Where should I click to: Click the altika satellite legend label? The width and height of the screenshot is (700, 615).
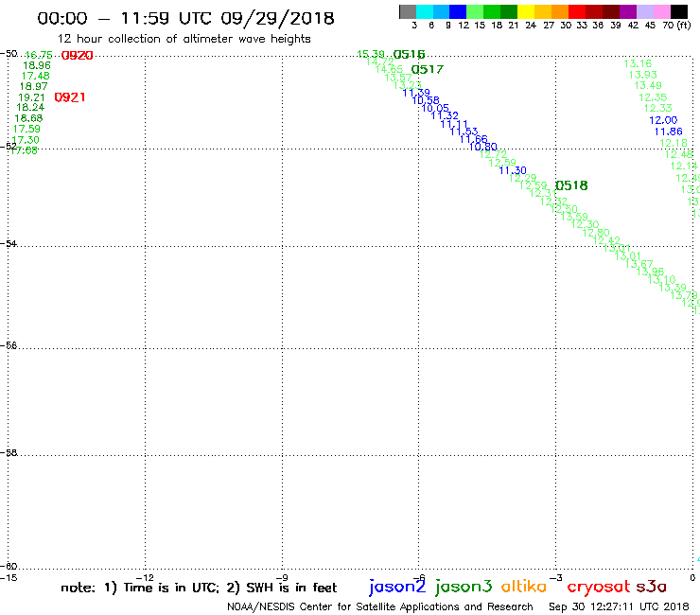pos(523,586)
